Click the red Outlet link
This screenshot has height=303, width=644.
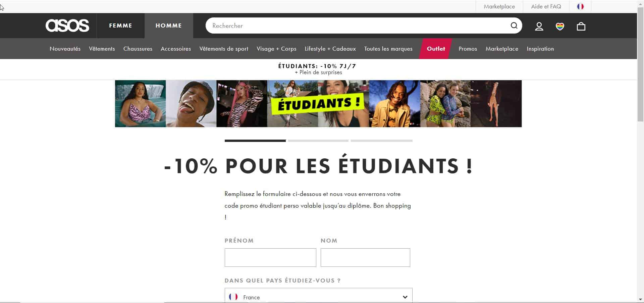click(x=436, y=49)
